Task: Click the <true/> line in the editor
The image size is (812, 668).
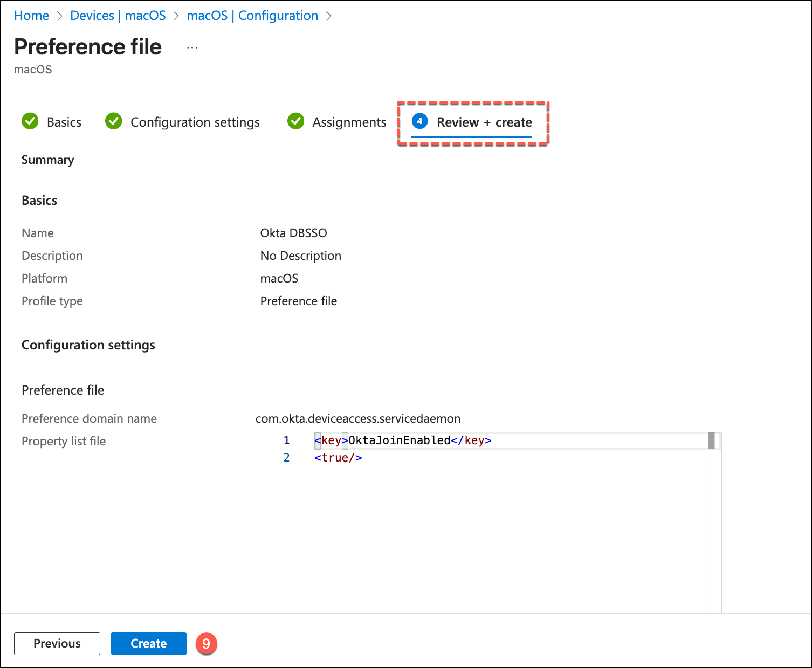Action: tap(338, 458)
